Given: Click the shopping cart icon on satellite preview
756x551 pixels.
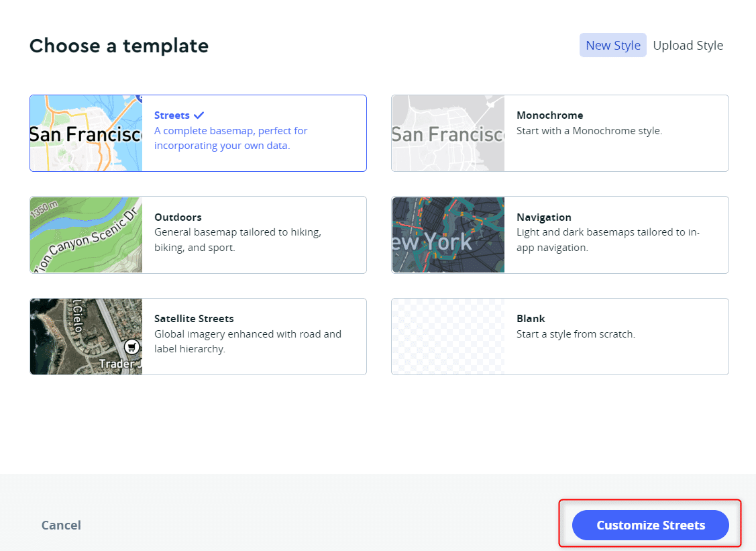Looking at the screenshot, I should (131, 347).
